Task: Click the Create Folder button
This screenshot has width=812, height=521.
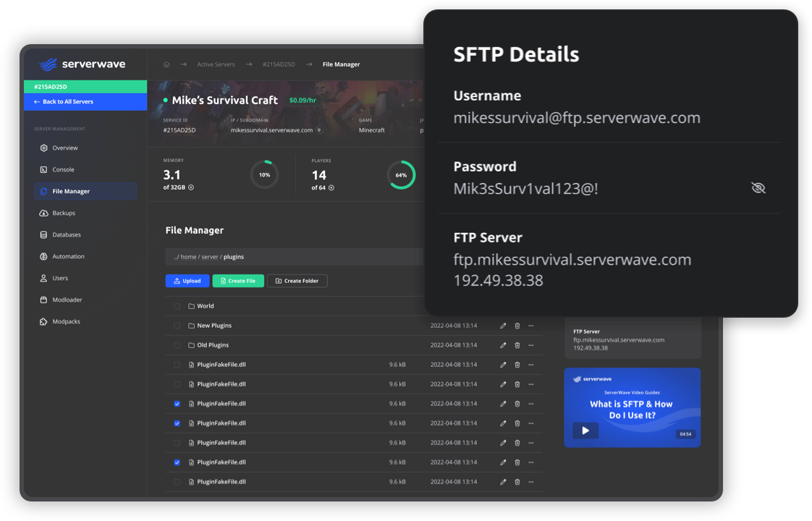Action: coord(297,281)
